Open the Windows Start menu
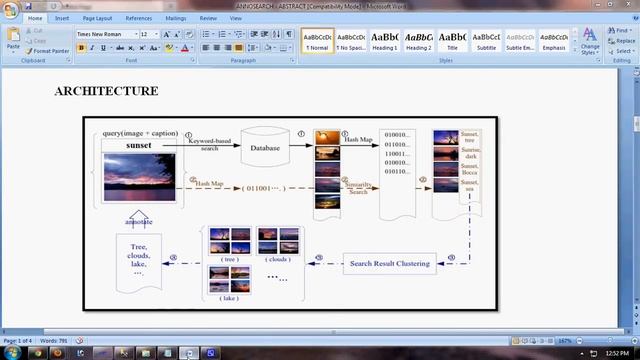Viewport: 640px width, 360px height. pyautogui.click(x=12, y=353)
